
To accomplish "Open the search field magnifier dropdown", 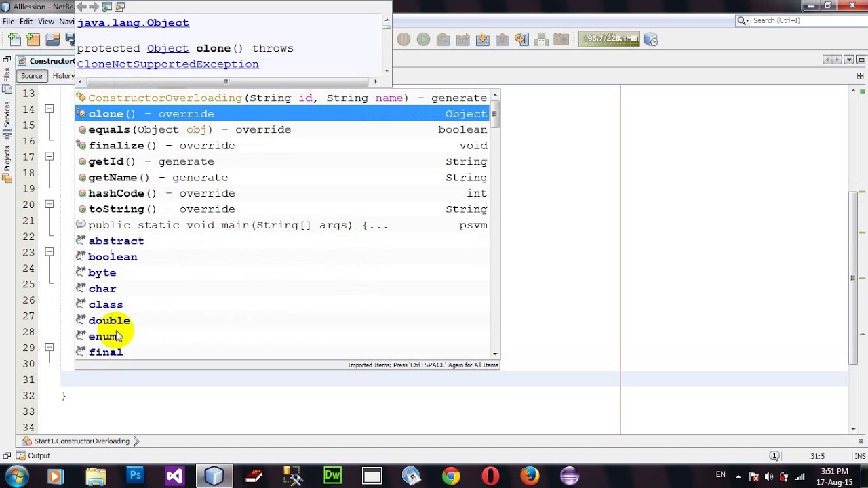I will point(744,21).
